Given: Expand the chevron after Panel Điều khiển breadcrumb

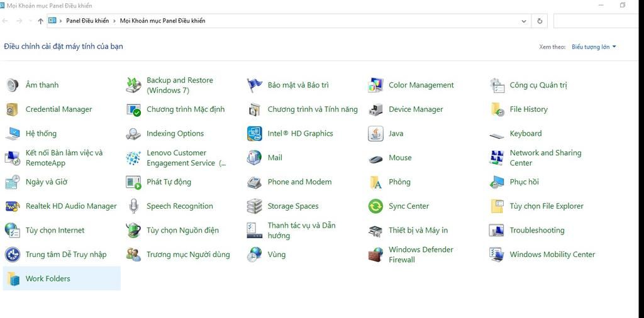Looking at the screenshot, I should [114, 21].
